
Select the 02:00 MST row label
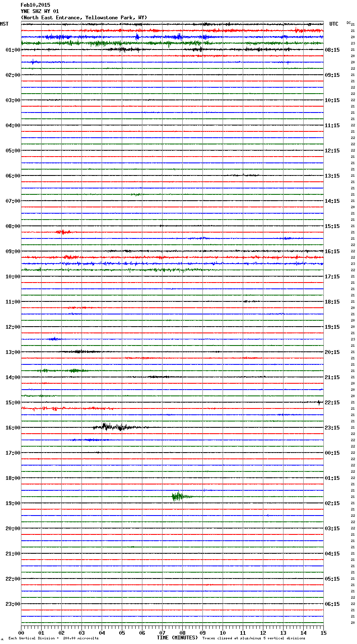[13, 75]
